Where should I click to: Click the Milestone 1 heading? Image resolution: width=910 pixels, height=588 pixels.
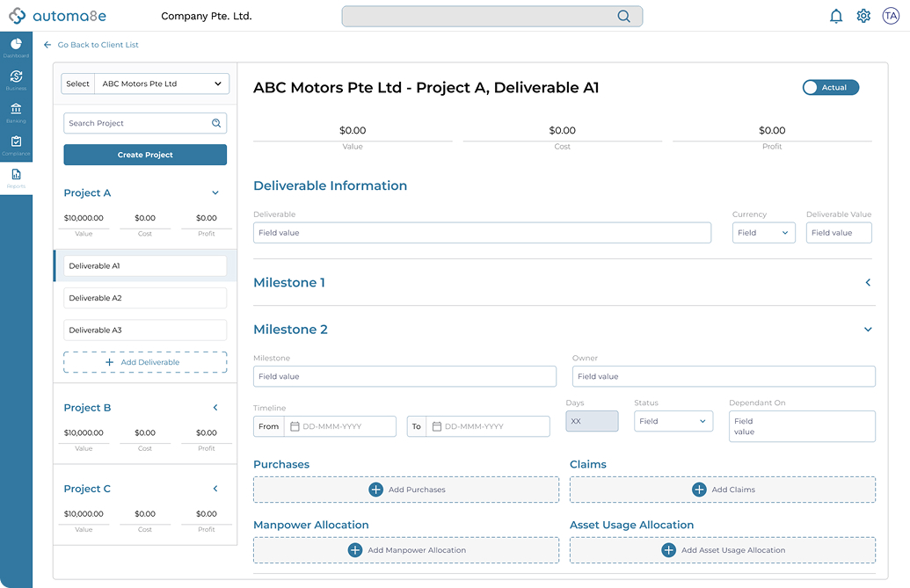289,282
